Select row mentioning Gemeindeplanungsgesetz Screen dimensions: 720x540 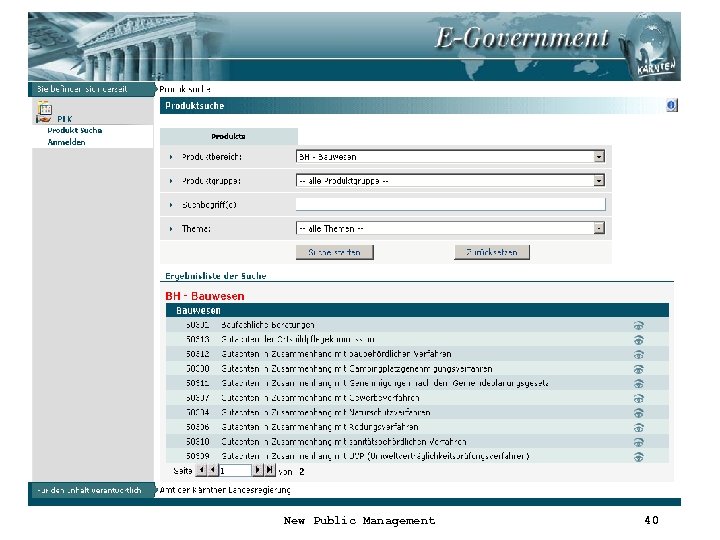pos(417,383)
